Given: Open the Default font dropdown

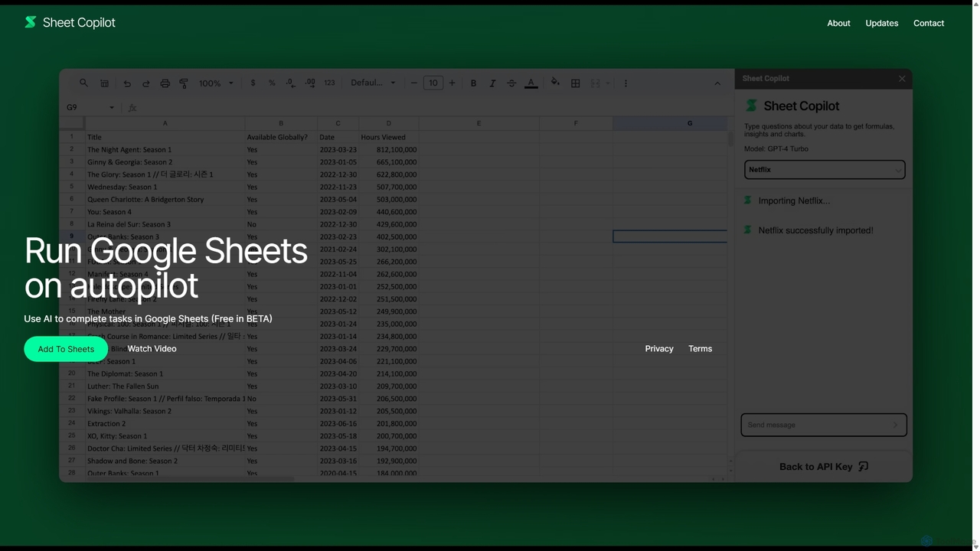Looking at the screenshot, I should point(373,83).
